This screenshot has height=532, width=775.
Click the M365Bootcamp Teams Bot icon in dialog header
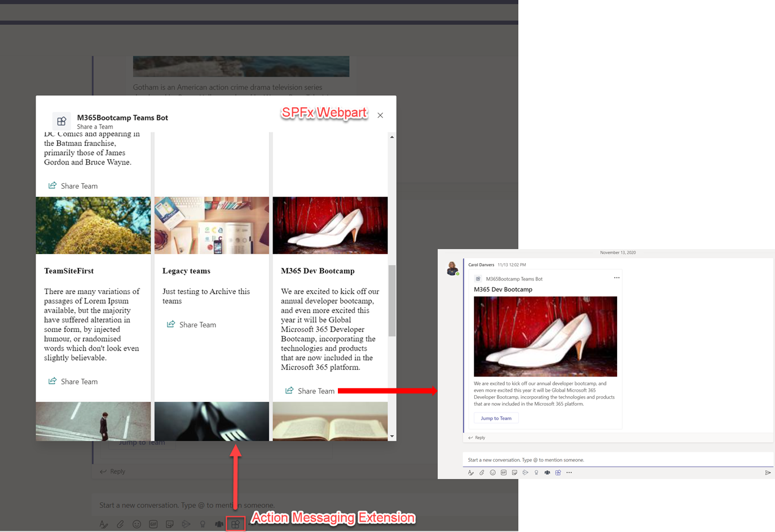point(62,121)
